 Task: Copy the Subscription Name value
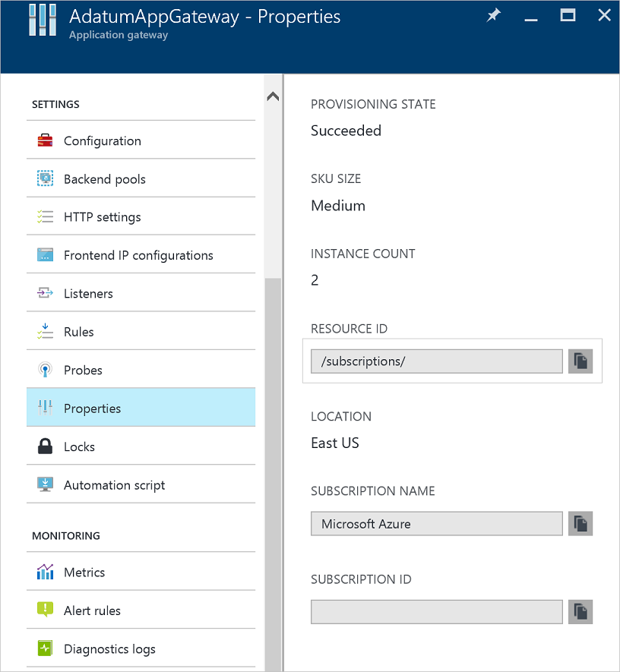click(x=580, y=523)
